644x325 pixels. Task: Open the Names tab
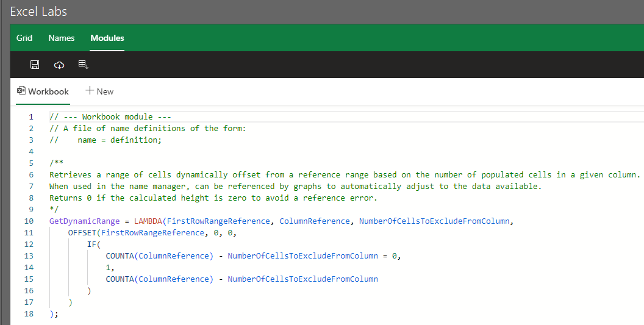coord(61,38)
